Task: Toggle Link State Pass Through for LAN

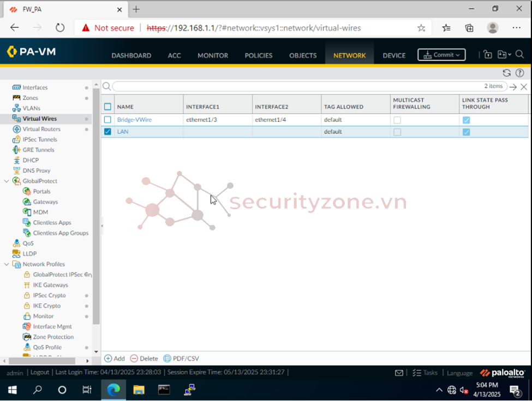Action: 466,132
